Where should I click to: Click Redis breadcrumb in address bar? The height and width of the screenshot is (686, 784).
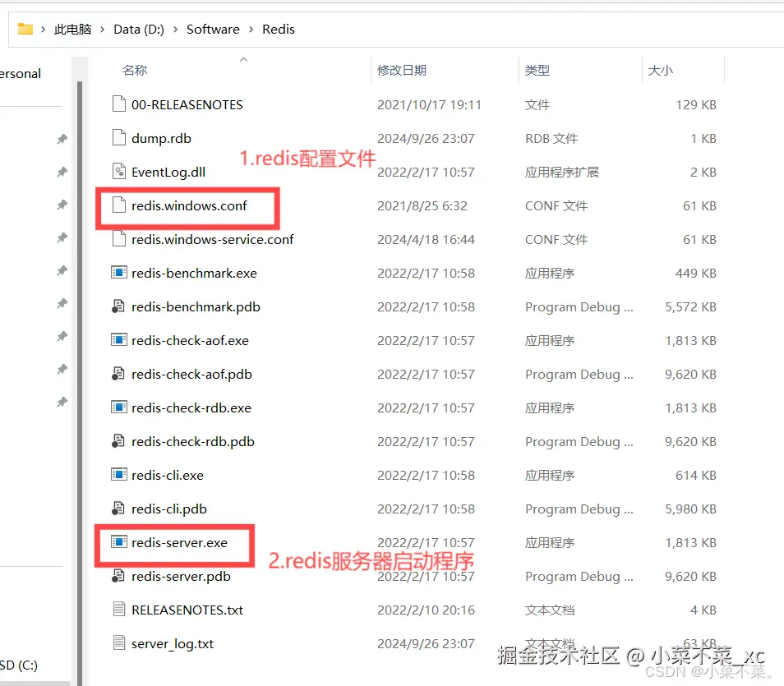pos(279,30)
